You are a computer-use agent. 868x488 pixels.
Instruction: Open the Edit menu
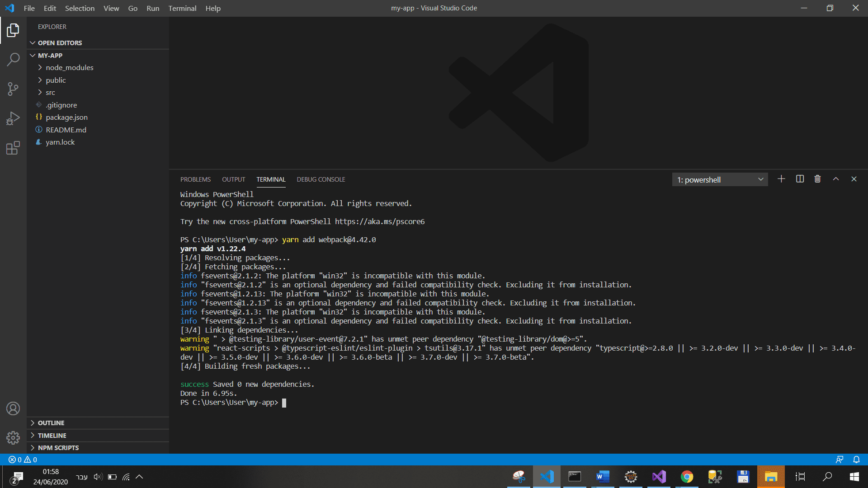(50, 8)
